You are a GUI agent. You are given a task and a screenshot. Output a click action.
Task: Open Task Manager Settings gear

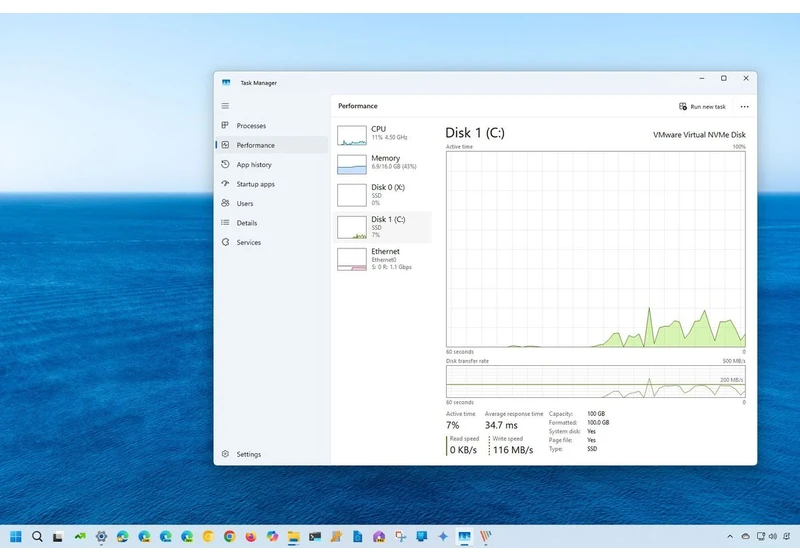[225, 454]
